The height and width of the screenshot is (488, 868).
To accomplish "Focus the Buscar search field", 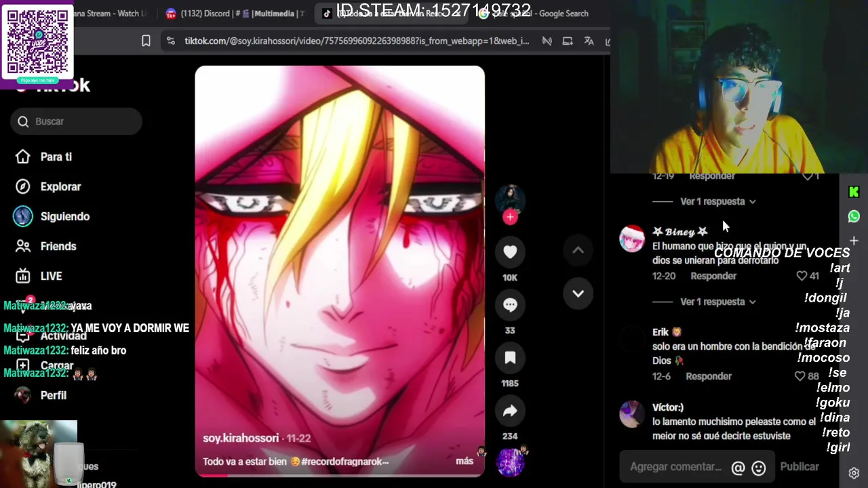I will [x=76, y=121].
